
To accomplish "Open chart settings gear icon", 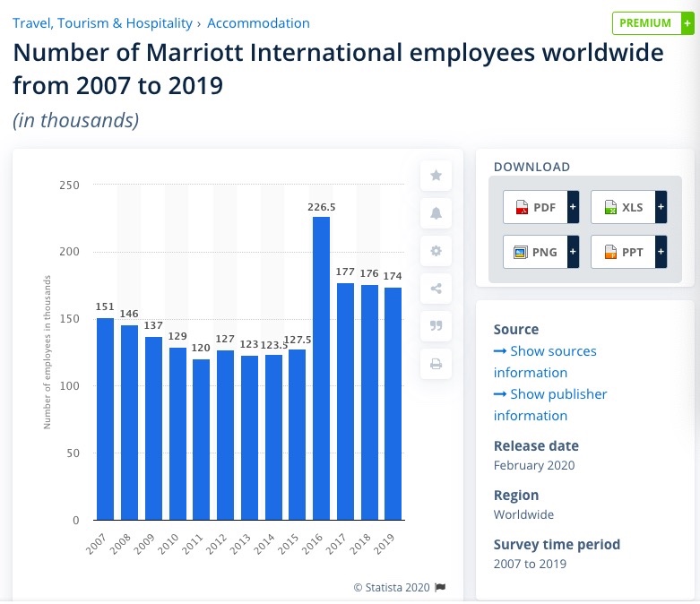I will tap(436, 251).
